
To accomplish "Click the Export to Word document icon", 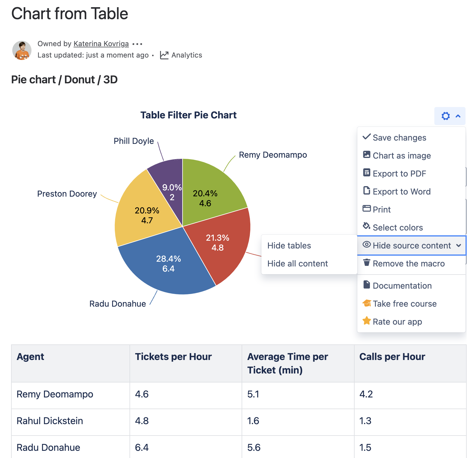I will pyautogui.click(x=367, y=191).
